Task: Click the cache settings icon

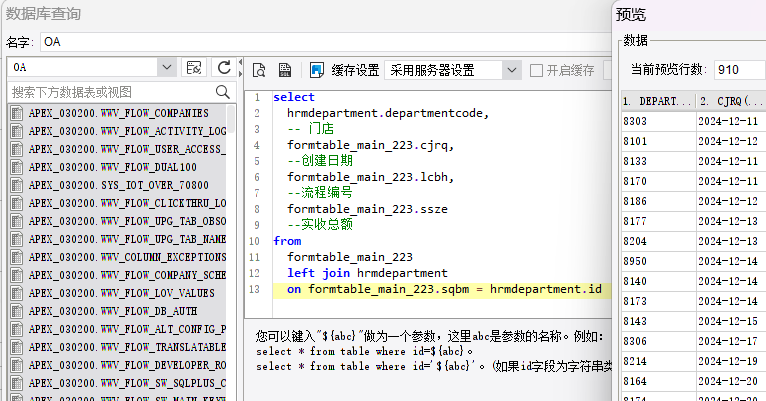Action: coord(317,70)
